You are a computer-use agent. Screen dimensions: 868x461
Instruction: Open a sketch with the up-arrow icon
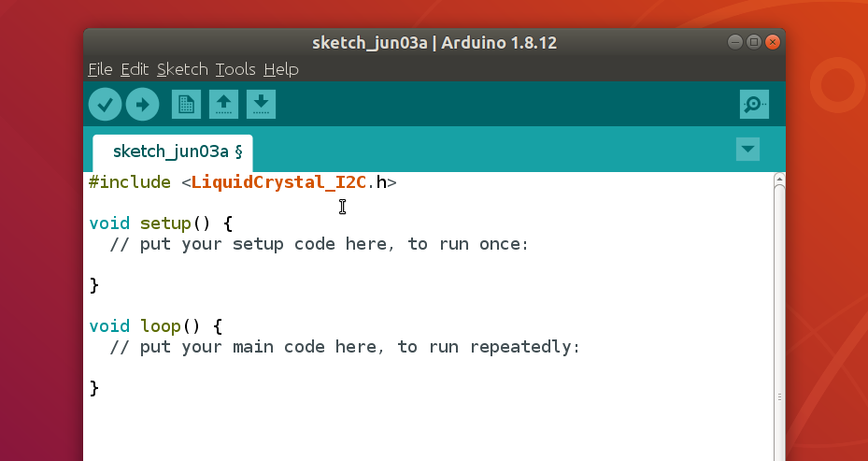coord(223,104)
